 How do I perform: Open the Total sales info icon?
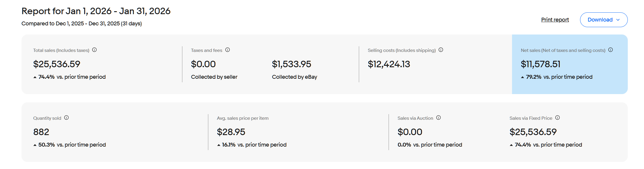pyautogui.click(x=94, y=50)
